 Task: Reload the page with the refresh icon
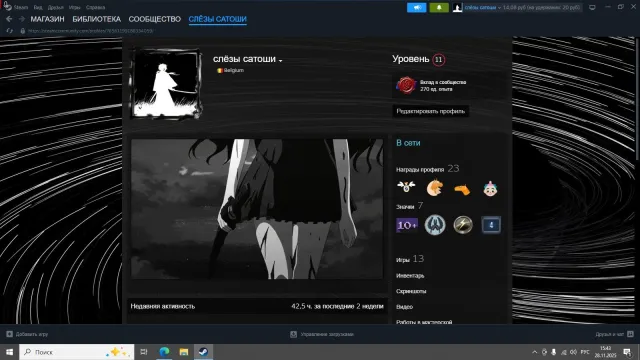pyautogui.click(x=9, y=31)
